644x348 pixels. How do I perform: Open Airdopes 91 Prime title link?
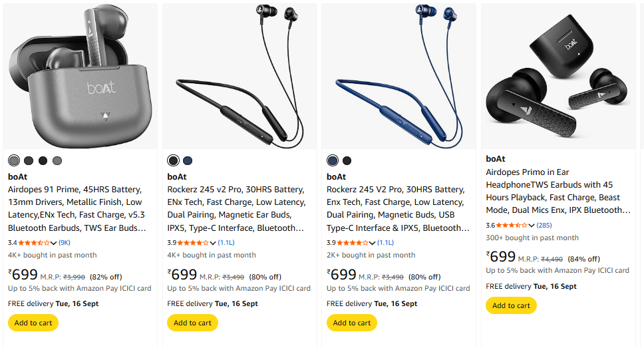tap(77, 209)
